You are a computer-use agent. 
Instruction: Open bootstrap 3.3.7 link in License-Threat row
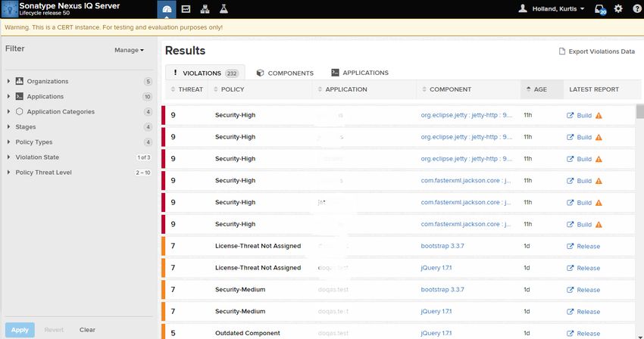442,246
